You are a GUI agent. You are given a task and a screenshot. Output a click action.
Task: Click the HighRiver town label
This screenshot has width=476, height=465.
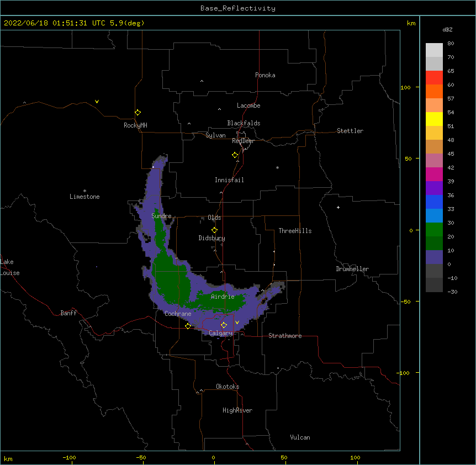(x=237, y=410)
